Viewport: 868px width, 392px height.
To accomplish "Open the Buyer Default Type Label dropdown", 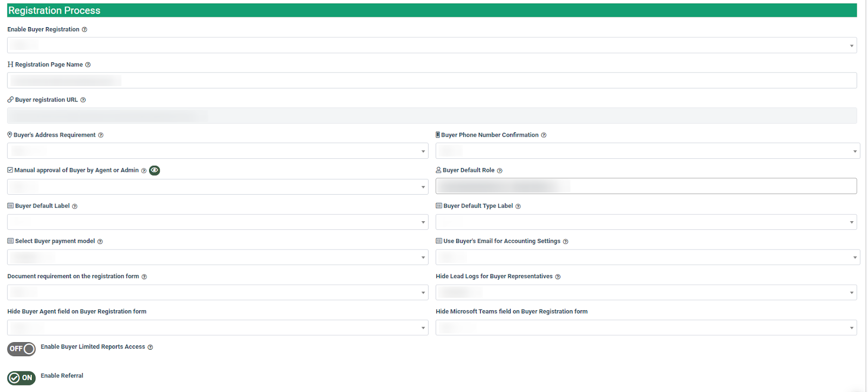I will [646, 222].
